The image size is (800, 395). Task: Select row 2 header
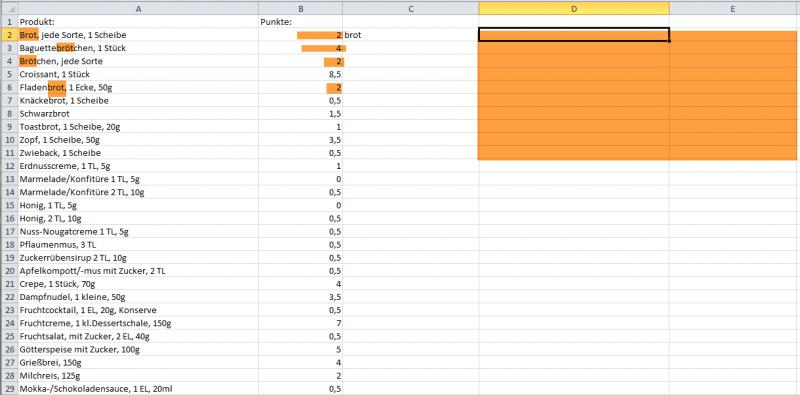9,35
